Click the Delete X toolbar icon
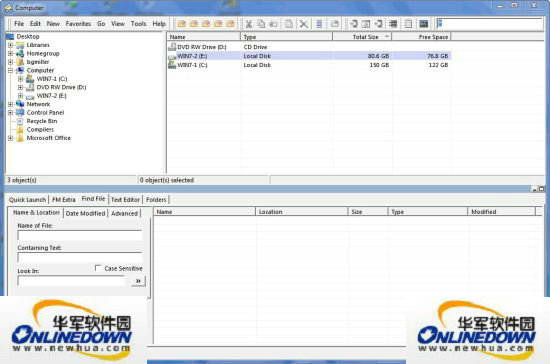The height and width of the screenshot is (364, 550). pos(304,24)
